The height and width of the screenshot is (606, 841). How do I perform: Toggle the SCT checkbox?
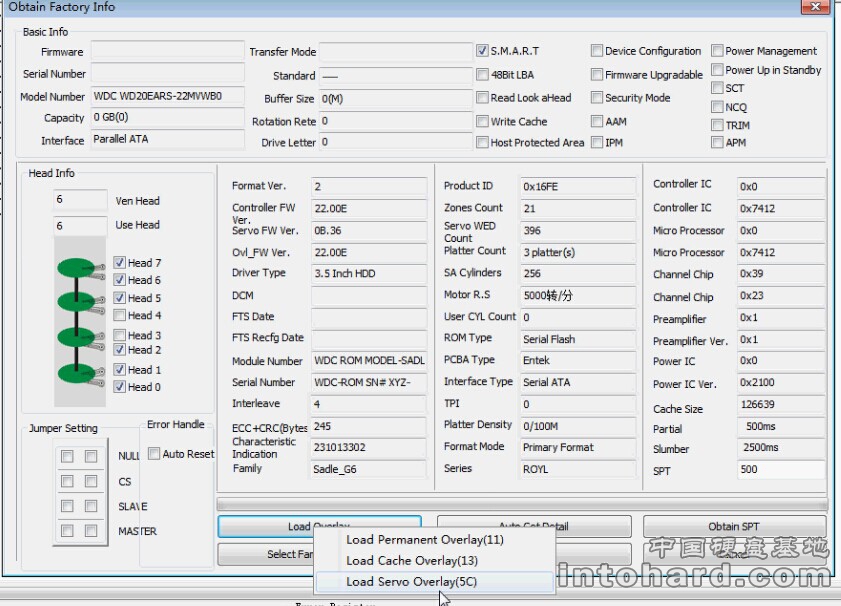pos(717,88)
